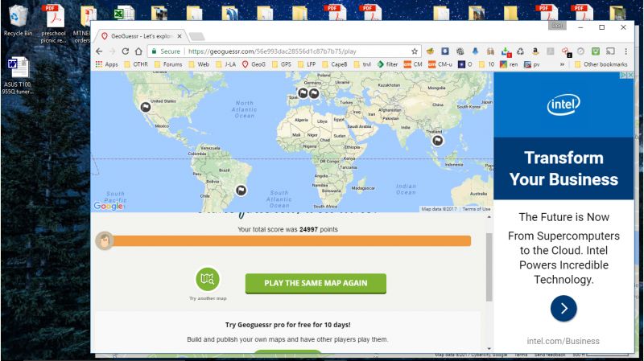Go back using the browser back arrow
644x361 pixels.
point(99,51)
